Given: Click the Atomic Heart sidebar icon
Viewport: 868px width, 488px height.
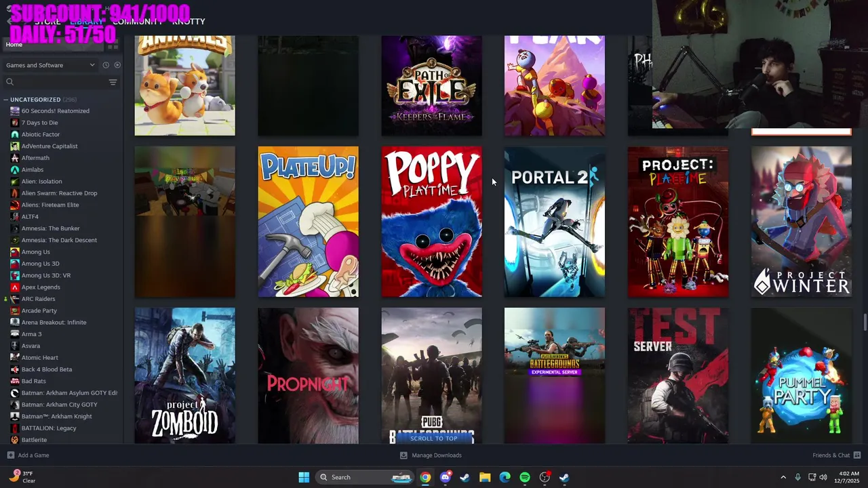Looking at the screenshot, I should [x=15, y=358].
